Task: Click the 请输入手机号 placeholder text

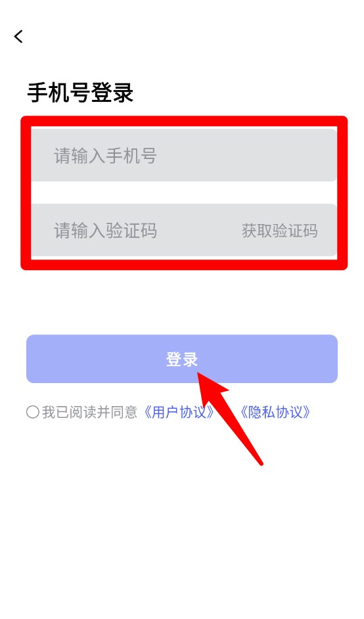Action: click(105, 156)
